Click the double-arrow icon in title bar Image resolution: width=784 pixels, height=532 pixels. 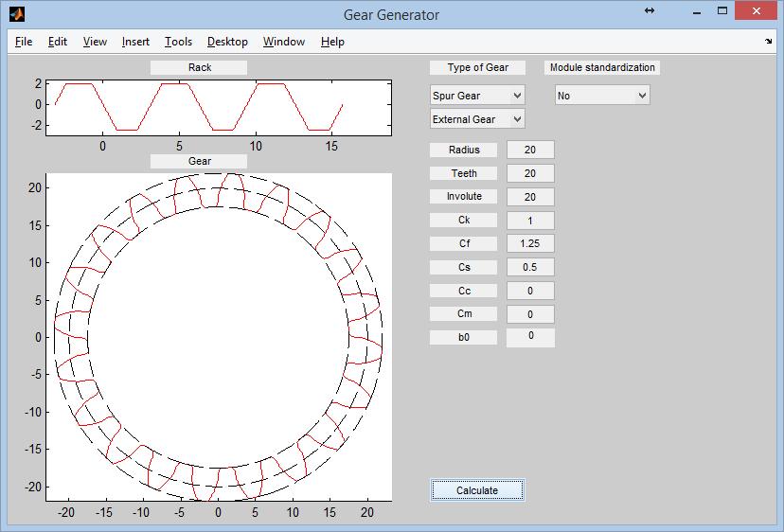click(x=650, y=10)
